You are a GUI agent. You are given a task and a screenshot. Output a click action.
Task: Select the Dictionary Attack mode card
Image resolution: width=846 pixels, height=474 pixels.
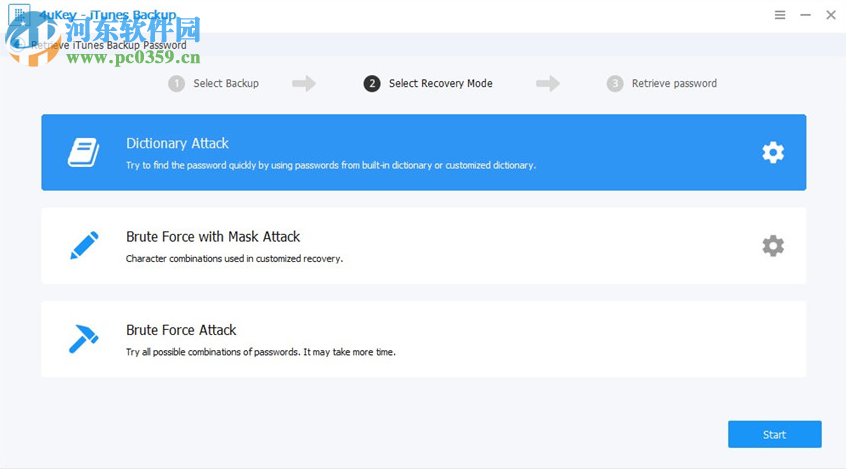click(x=424, y=152)
